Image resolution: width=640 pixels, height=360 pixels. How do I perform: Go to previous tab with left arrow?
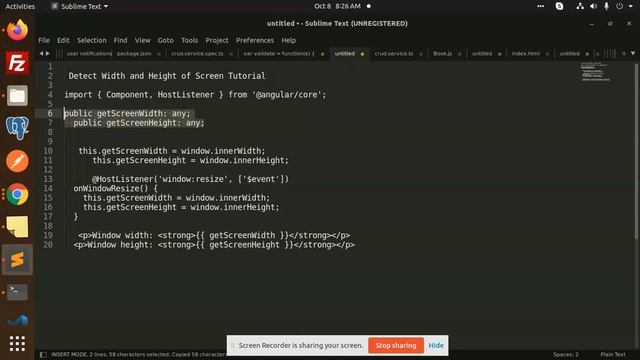pos(41,53)
